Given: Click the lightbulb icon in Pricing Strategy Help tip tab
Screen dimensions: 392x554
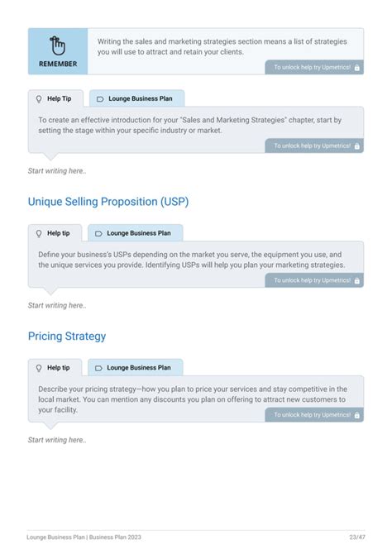Looking at the screenshot, I should (x=39, y=368).
